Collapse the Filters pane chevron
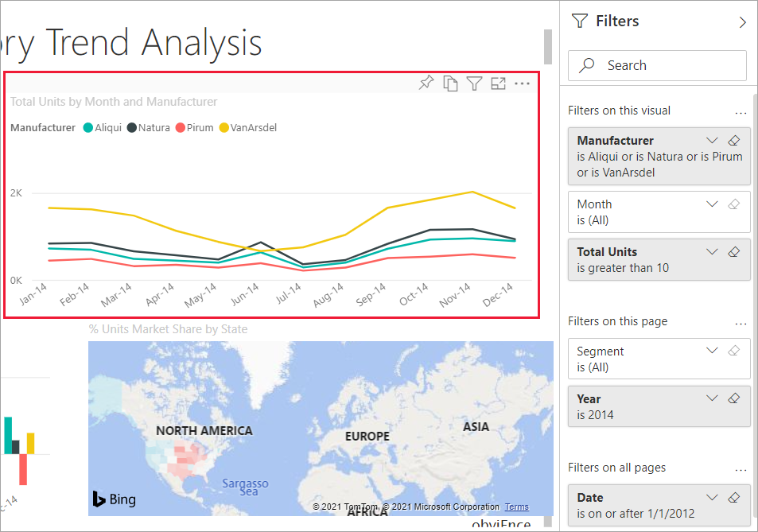 click(742, 22)
